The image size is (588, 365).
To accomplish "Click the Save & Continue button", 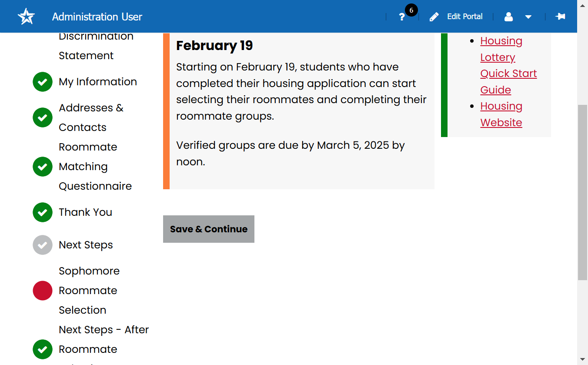I will pos(209,229).
